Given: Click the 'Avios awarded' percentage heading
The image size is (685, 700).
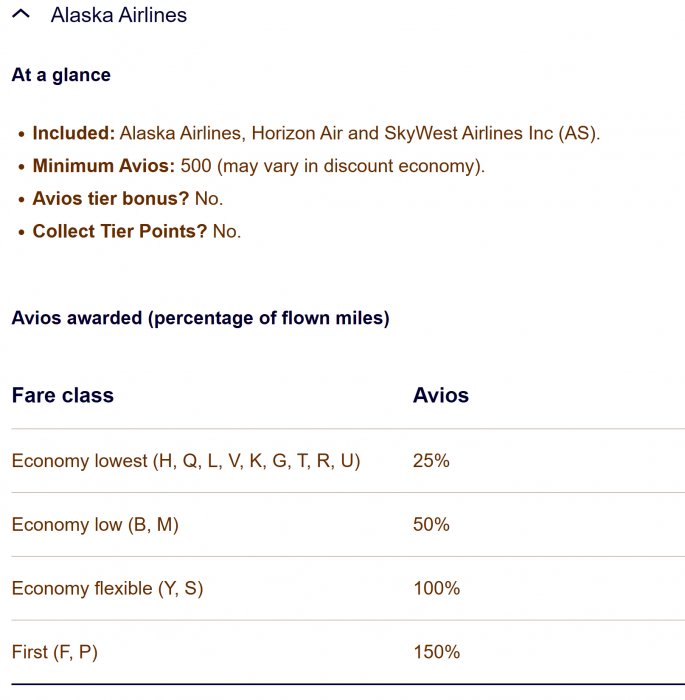Looking at the screenshot, I should click(x=200, y=318).
